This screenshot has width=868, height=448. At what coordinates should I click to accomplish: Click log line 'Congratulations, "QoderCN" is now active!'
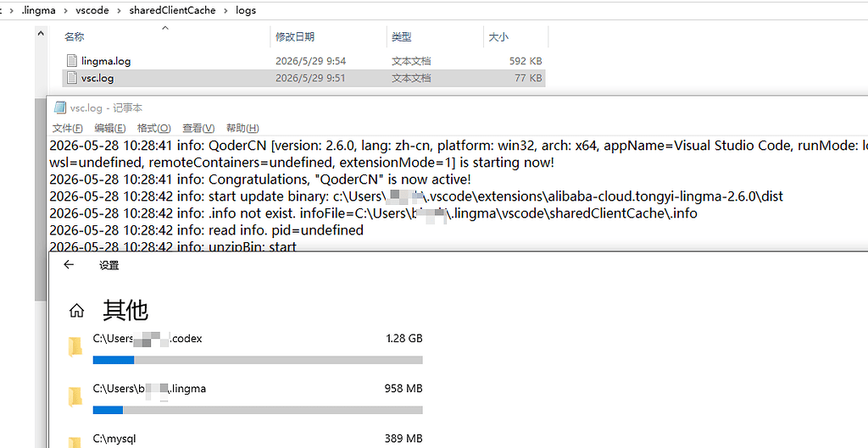(260, 180)
